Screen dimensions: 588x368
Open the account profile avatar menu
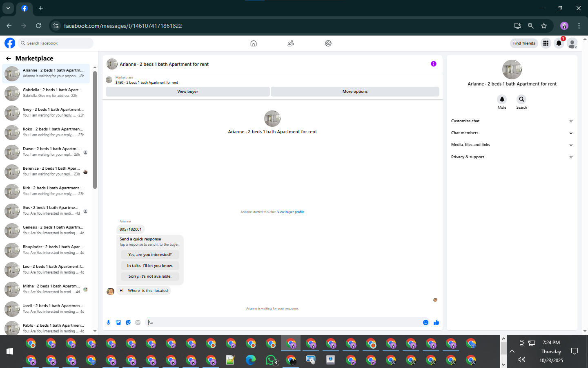point(572,43)
